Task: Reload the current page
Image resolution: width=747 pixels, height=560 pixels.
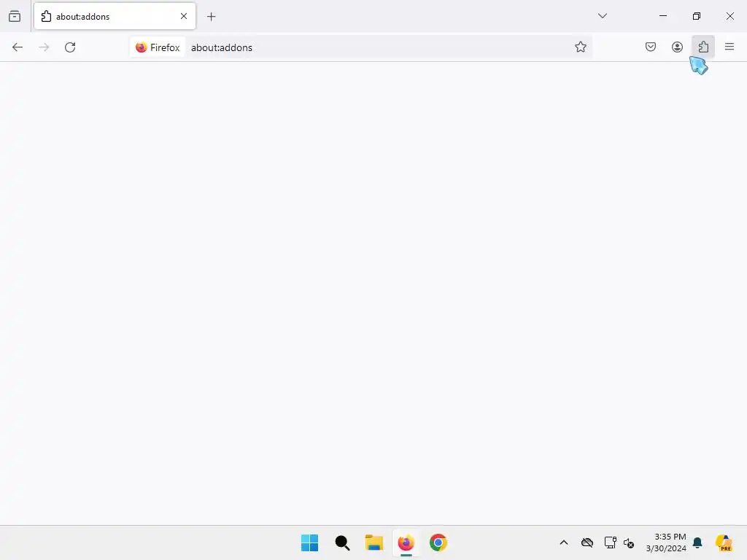Action: (70, 47)
